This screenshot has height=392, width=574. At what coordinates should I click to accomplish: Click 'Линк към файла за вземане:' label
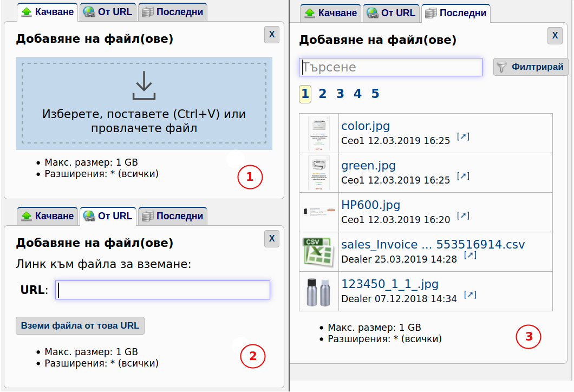point(103,264)
